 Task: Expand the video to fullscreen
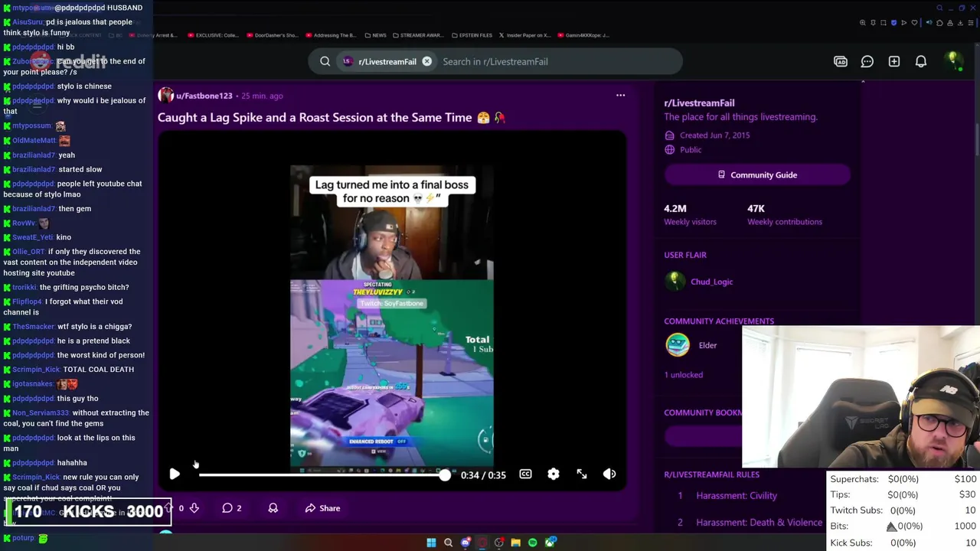[582, 474]
